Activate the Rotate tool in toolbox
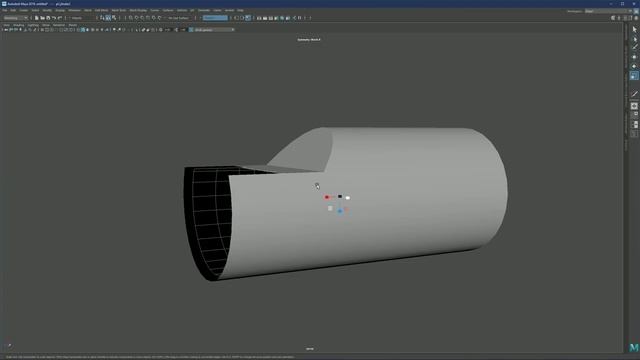Screen dimensions: 640x360 point(634,66)
